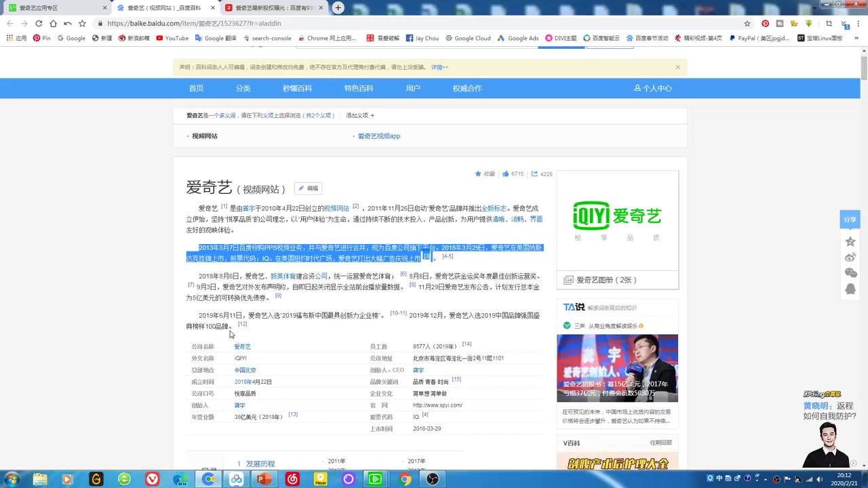Image resolution: width=868 pixels, height=488 pixels.
Task: Share to Weibo icon
Action: point(850,257)
